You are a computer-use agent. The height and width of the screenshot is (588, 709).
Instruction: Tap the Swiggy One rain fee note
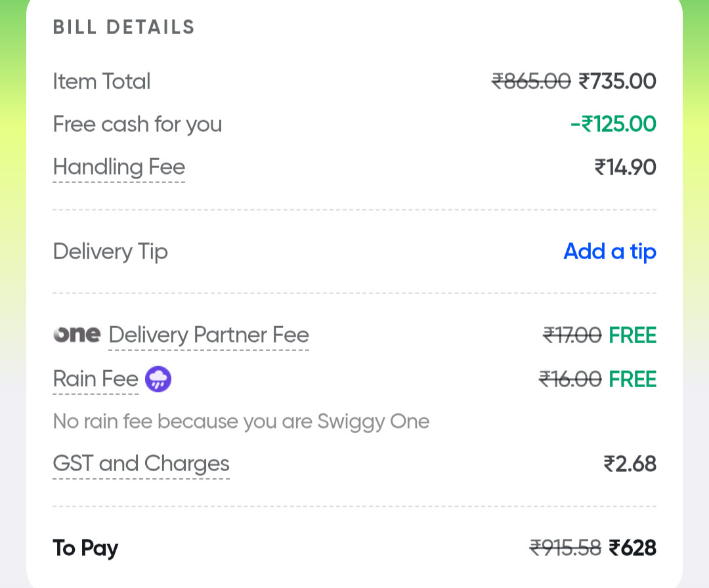241,421
